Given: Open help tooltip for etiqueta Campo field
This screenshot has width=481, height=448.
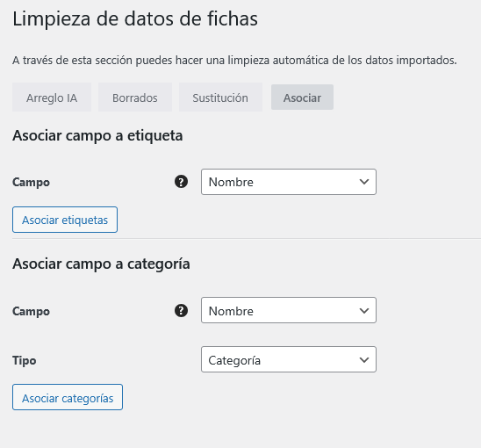Looking at the screenshot, I should point(181,182).
